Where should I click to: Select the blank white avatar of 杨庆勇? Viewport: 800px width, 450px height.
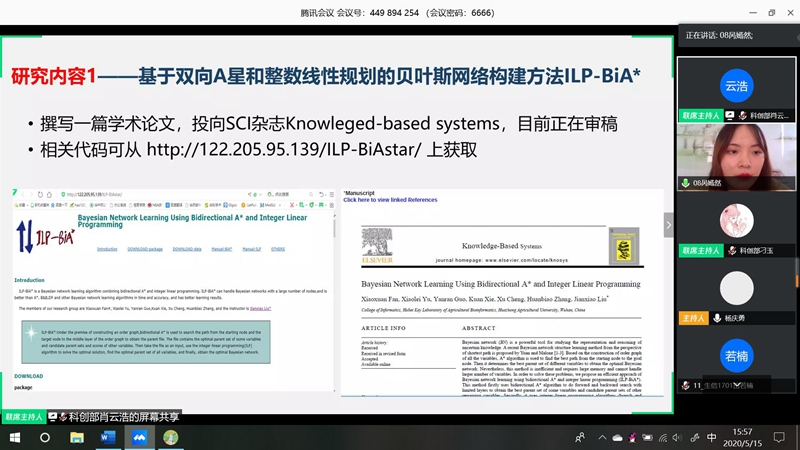coord(736,288)
